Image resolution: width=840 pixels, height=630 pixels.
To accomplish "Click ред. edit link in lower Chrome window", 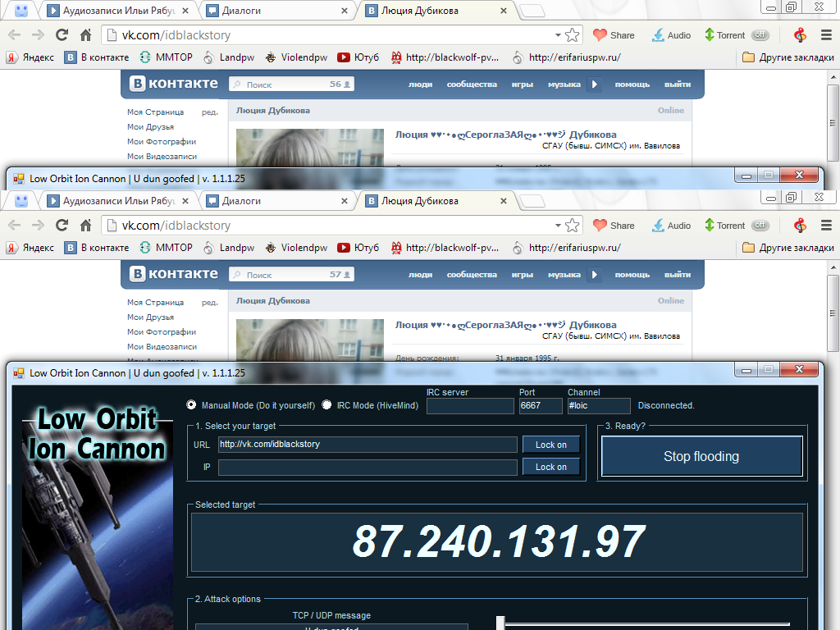I will tap(209, 302).
